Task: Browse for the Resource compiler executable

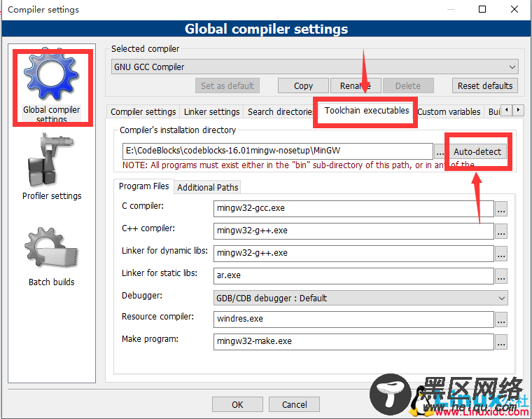Action: coord(501,320)
